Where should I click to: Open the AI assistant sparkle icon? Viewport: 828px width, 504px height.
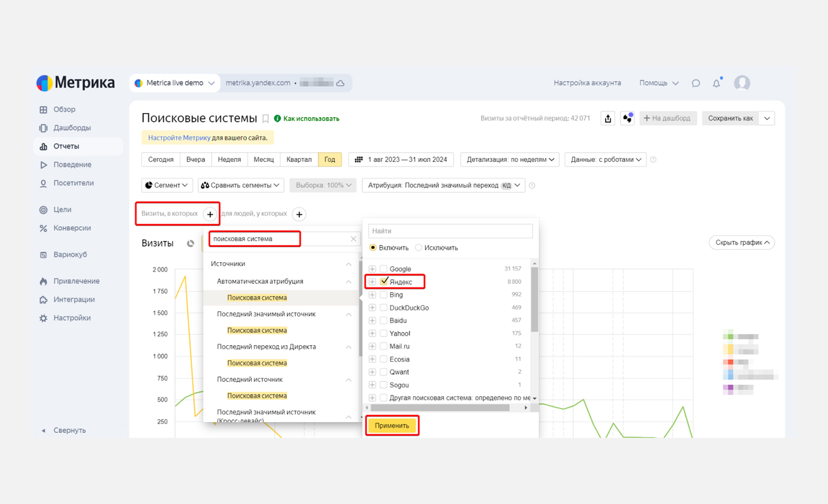pos(627,118)
